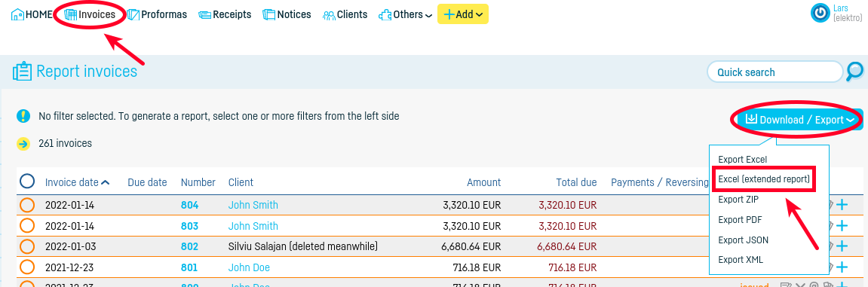
Task: Click the Report invoices clipboard icon
Action: pos(22,72)
